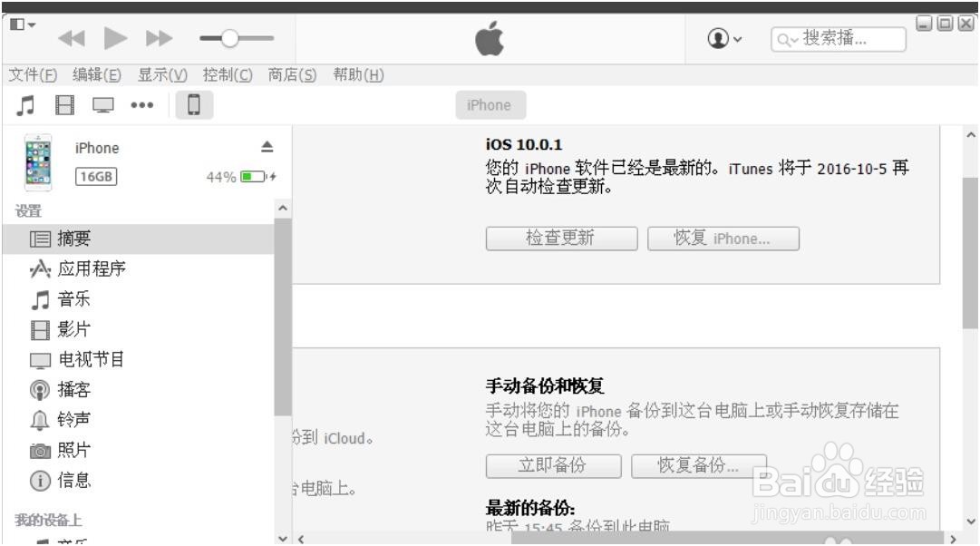This screenshot has height=546, width=980.
Task: Click the 恢复 iPhone... button
Action: pos(723,239)
